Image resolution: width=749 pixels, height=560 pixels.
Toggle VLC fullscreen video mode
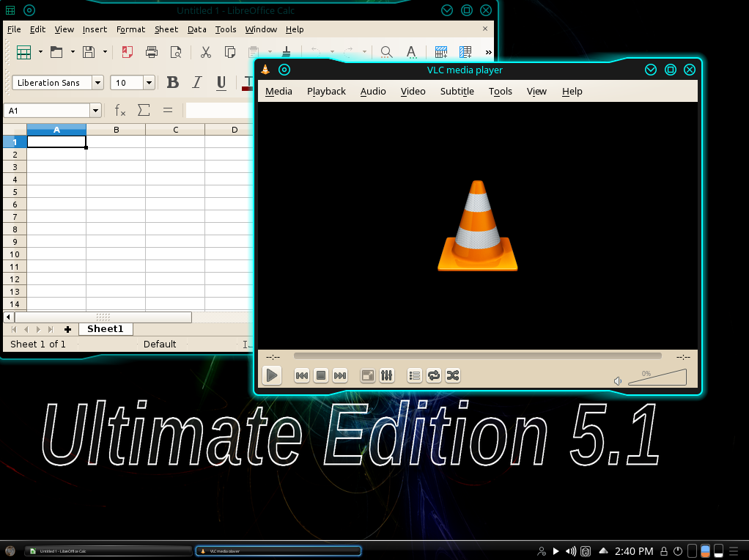[368, 376]
